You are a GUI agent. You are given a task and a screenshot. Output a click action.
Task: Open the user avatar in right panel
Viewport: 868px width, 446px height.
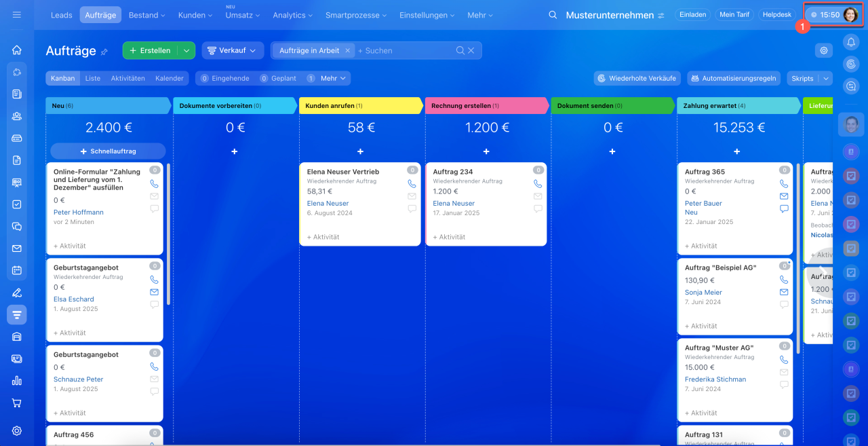[851, 124]
